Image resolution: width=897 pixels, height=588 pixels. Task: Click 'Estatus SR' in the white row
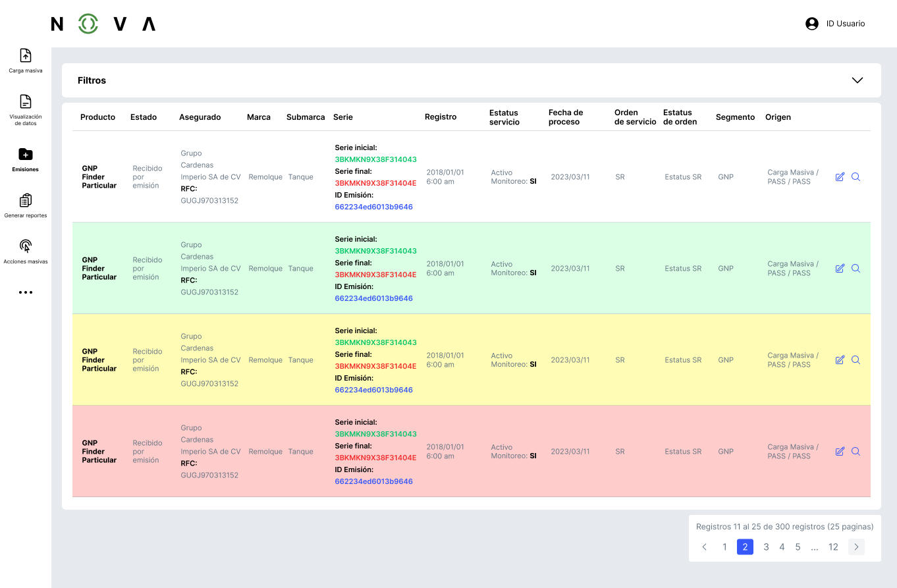[683, 177]
